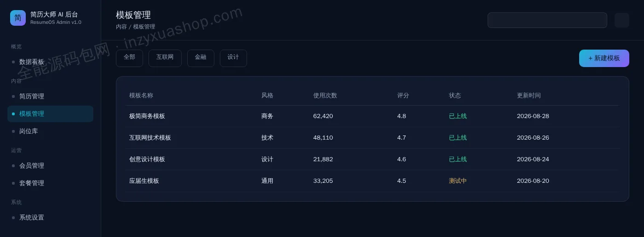
Task: Select the 互联网技术模板 table row
Action: point(372,138)
